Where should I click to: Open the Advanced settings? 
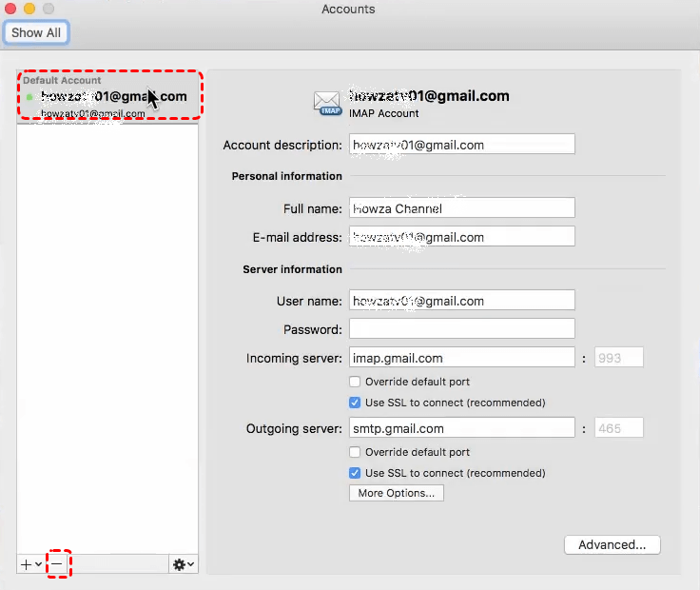[612, 545]
